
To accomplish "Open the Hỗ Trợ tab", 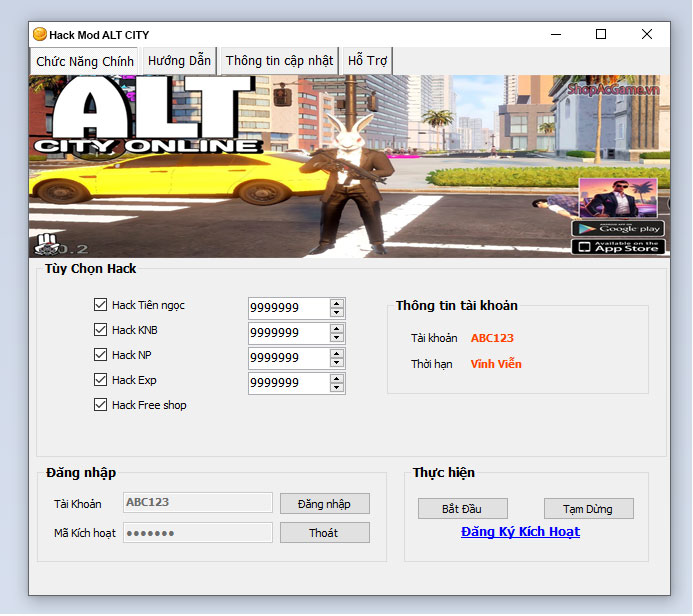I will tap(367, 61).
